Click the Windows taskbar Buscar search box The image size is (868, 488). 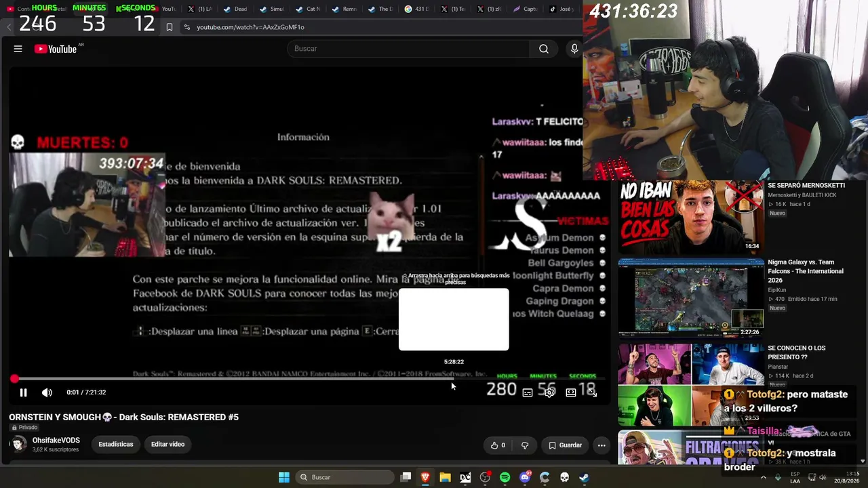[345, 477]
